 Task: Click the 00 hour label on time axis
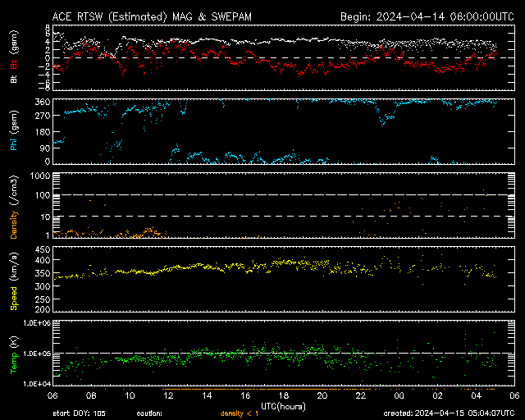(399, 395)
